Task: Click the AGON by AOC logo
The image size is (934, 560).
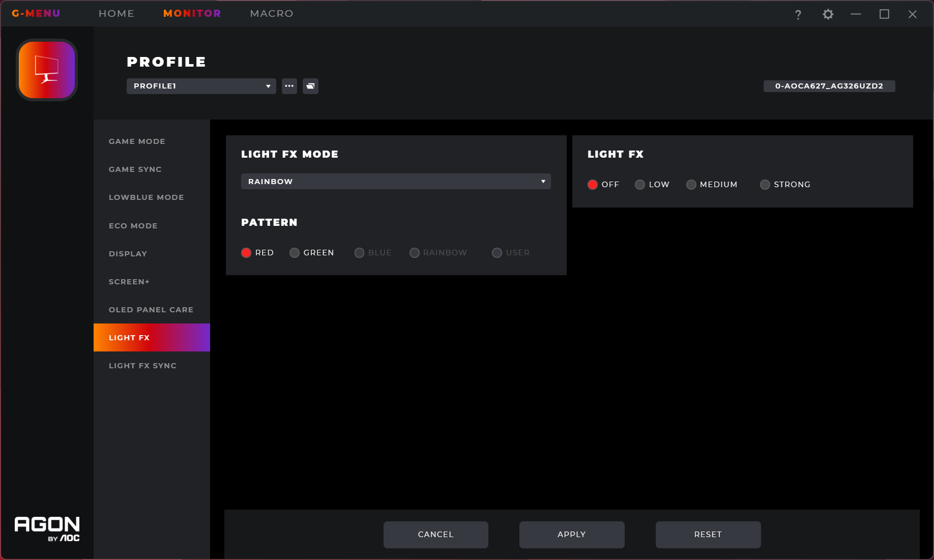Action: (47, 529)
